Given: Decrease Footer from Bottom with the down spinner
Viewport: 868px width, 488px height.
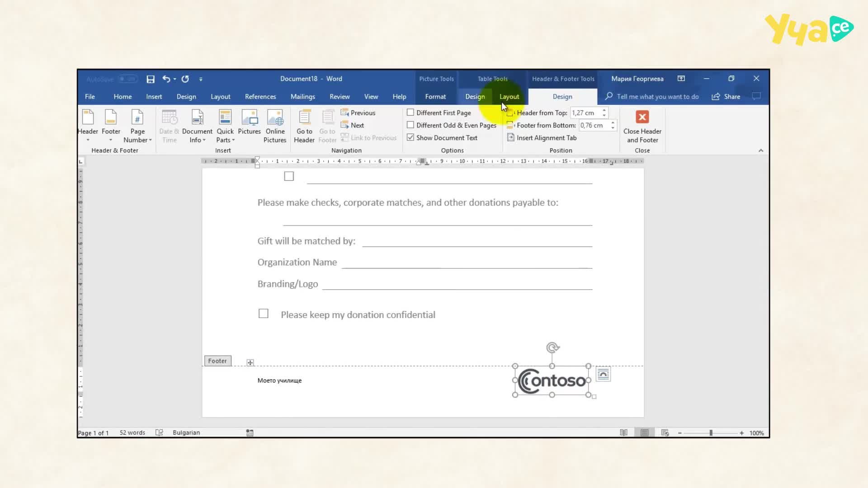Looking at the screenshot, I should pos(613,128).
